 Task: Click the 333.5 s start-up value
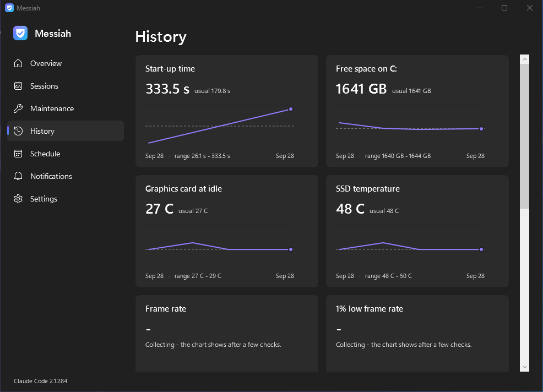coord(167,89)
